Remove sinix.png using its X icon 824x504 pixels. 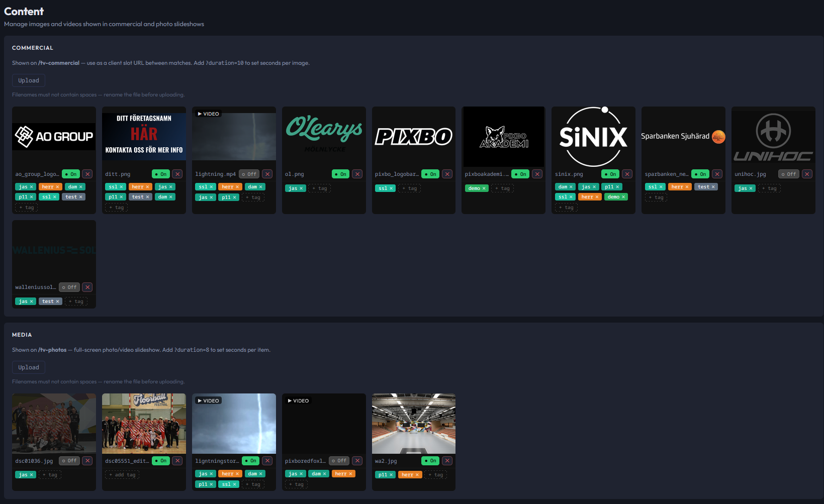pos(627,174)
